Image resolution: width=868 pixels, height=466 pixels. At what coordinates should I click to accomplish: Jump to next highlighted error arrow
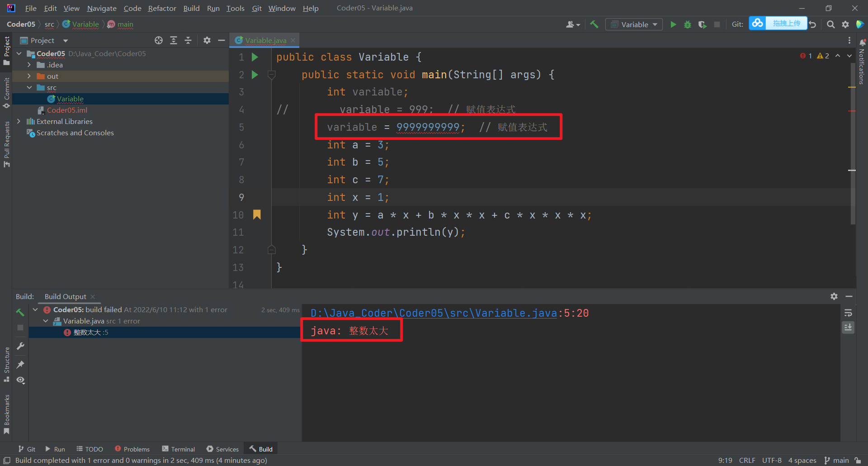pos(849,56)
